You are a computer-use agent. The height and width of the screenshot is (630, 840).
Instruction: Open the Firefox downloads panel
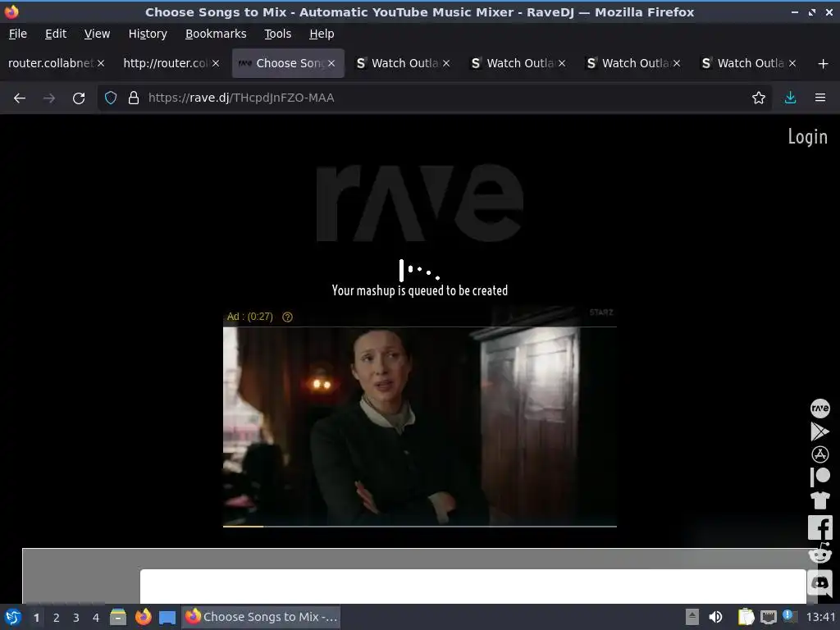pyautogui.click(x=790, y=98)
